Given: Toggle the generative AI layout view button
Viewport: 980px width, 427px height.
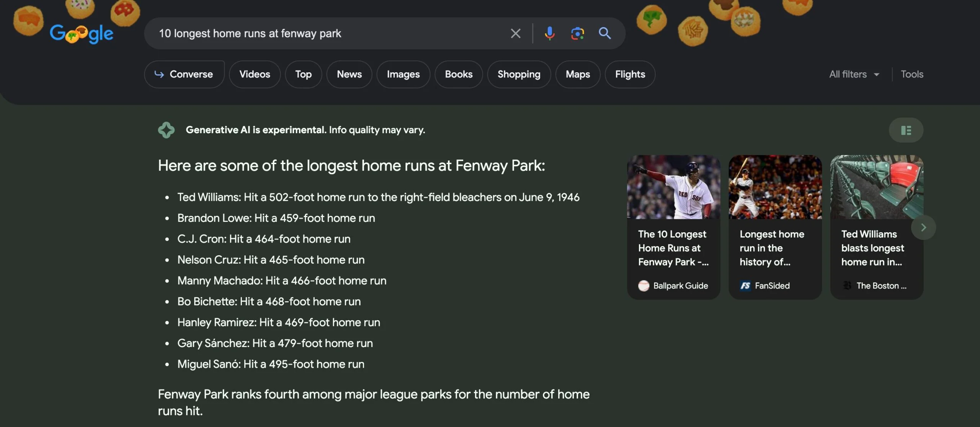Looking at the screenshot, I should click(x=906, y=130).
